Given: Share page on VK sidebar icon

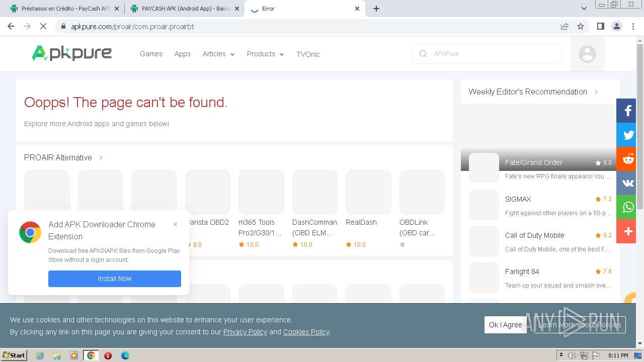Looking at the screenshot, I should pyautogui.click(x=627, y=183).
